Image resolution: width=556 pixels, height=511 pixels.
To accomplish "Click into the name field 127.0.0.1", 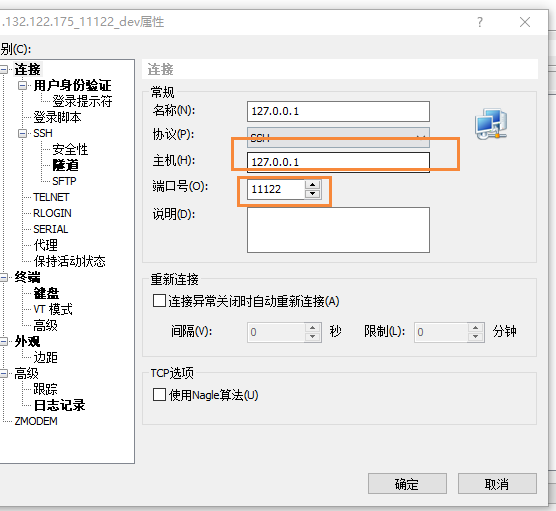I will pyautogui.click(x=338, y=111).
